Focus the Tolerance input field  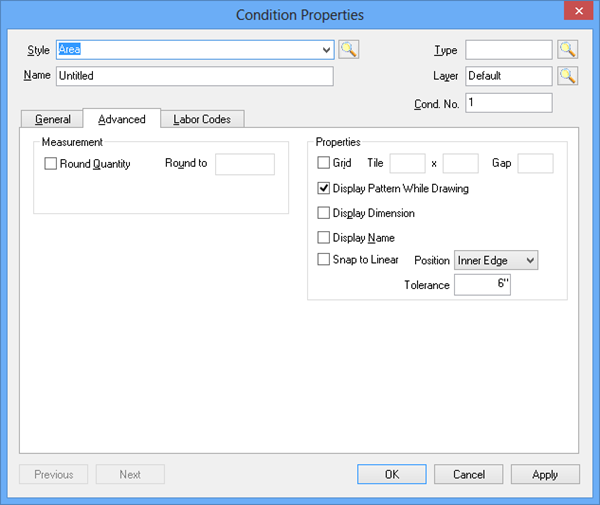(x=482, y=285)
